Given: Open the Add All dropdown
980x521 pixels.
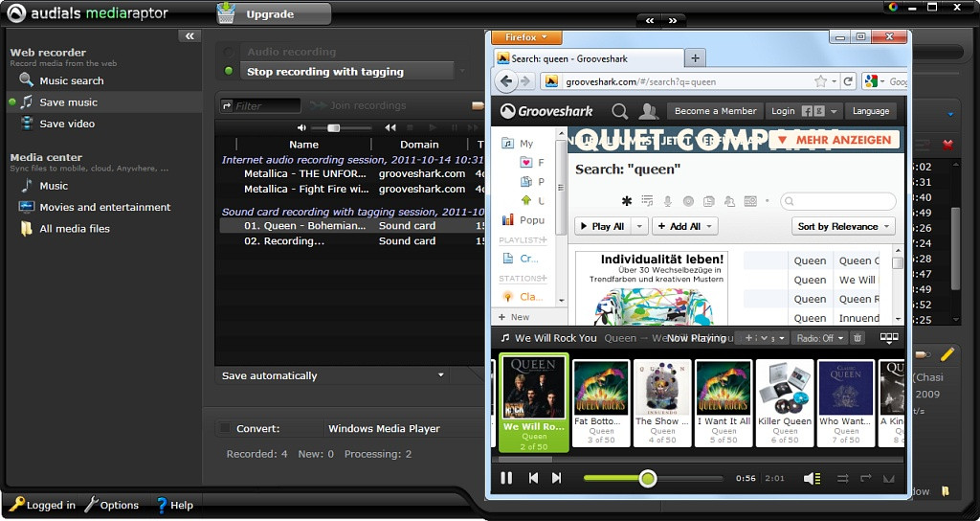Looking at the screenshot, I should (x=685, y=226).
